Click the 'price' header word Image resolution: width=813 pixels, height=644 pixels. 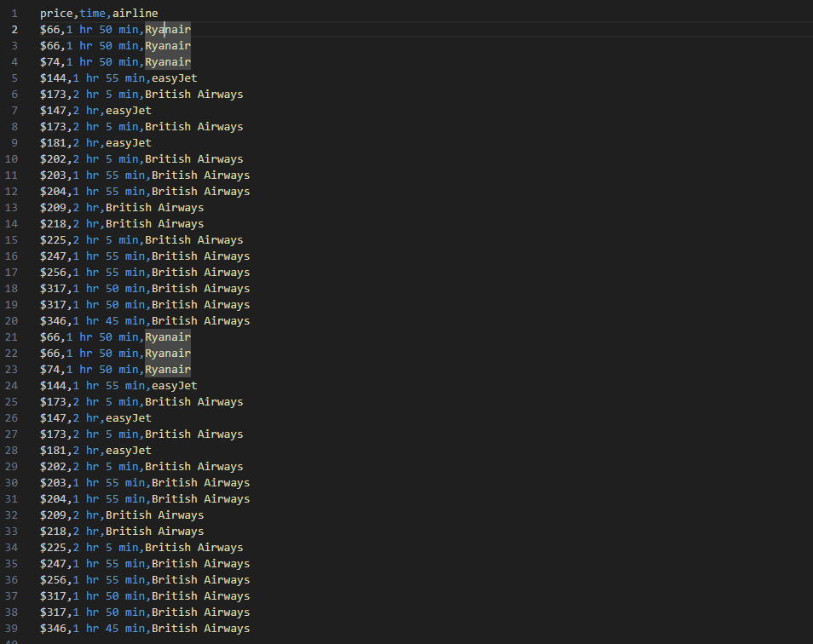pyautogui.click(x=56, y=14)
